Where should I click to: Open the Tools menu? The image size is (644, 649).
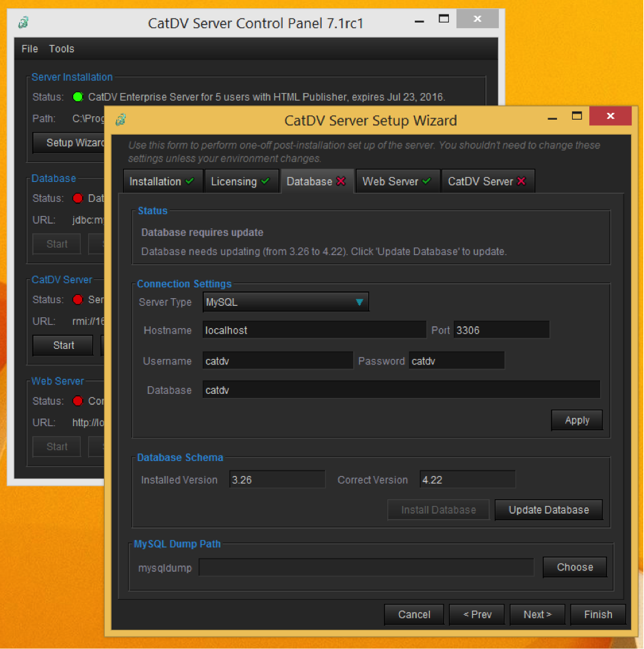point(62,49)
